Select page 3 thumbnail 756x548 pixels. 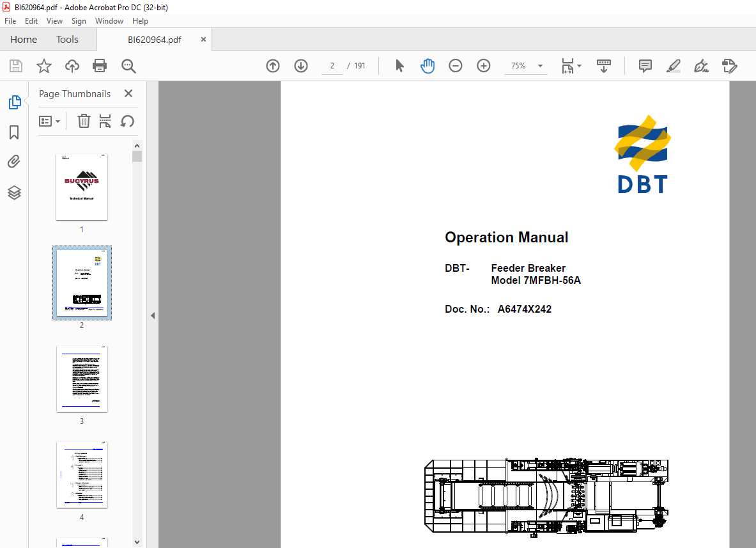click(x=82, y=379)
